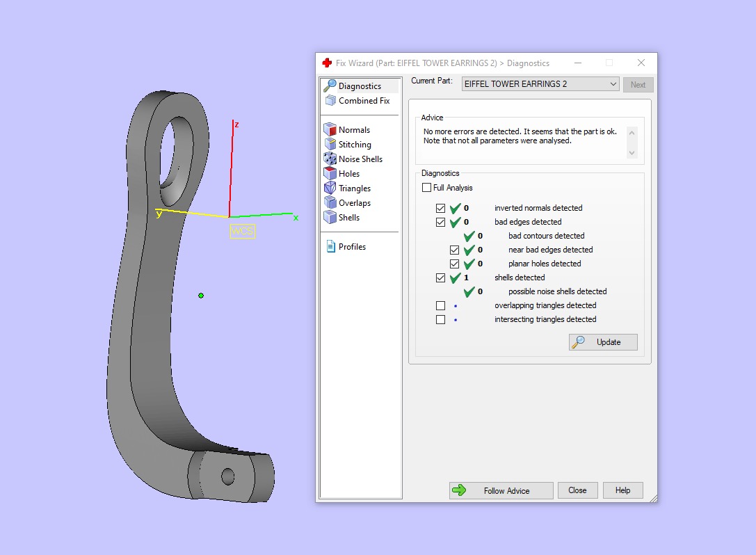Click green checkmark beside inverted normals detected

point(455,209)
